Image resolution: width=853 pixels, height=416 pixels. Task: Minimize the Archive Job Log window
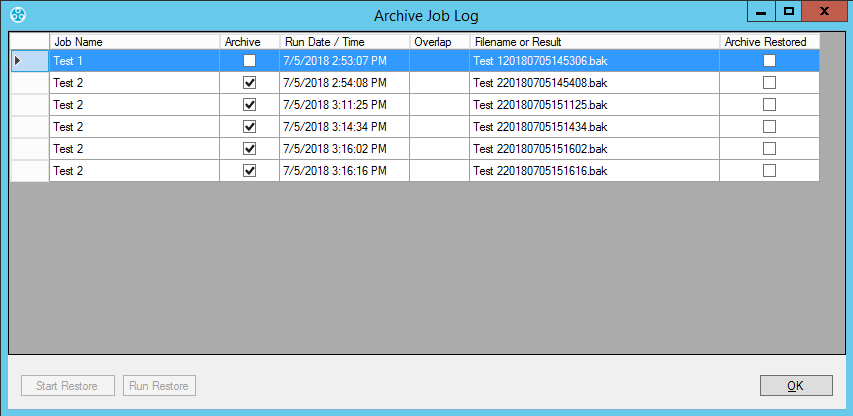[762, 11]
